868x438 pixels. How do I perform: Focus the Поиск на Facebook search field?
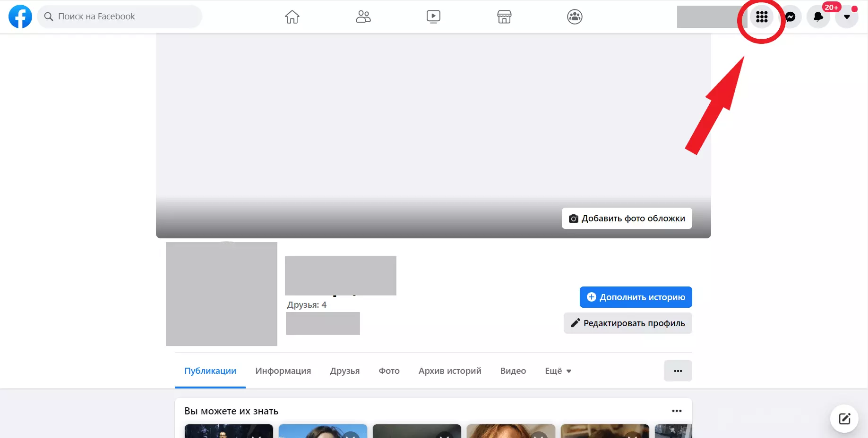tap(120, 17)
